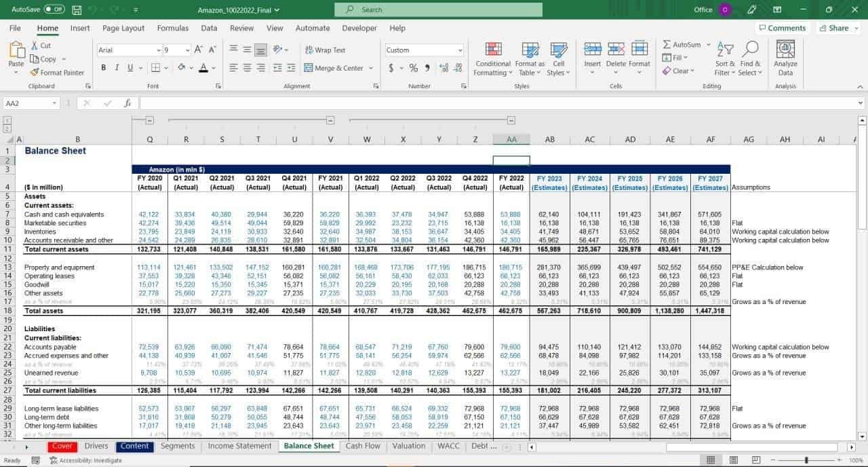Expand the Font Color dropdown arrow
The image size is (868, 467).
214,67
